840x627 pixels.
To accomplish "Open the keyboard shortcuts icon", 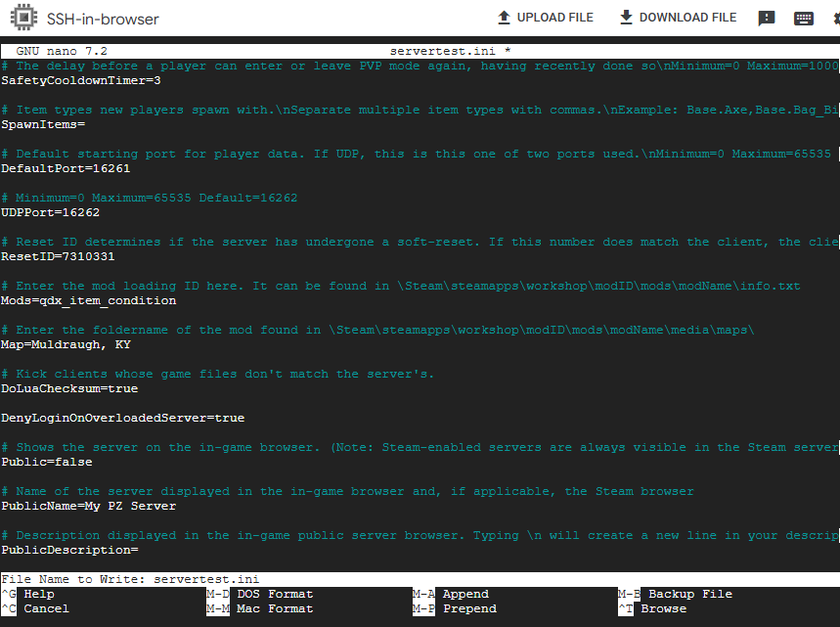I will click(803, 19).
